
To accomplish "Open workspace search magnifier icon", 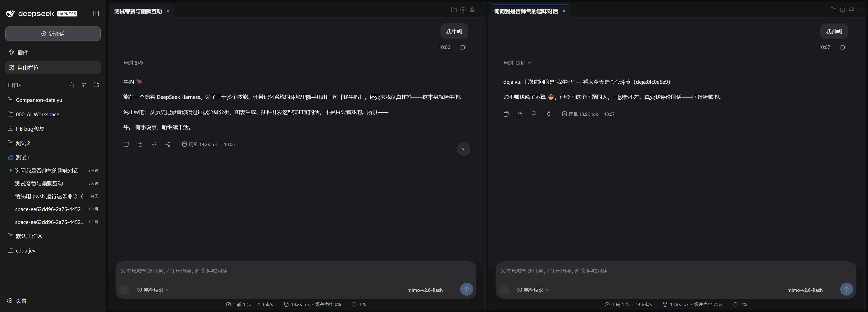I will click(72, 85).
